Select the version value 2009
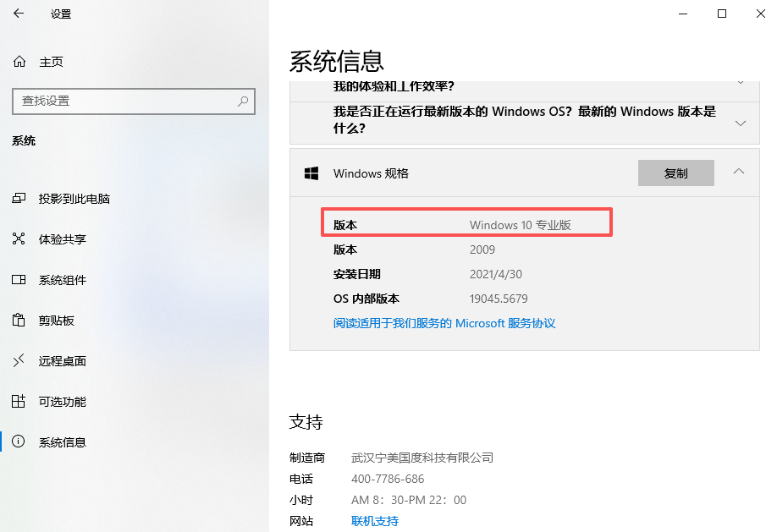 482,250
